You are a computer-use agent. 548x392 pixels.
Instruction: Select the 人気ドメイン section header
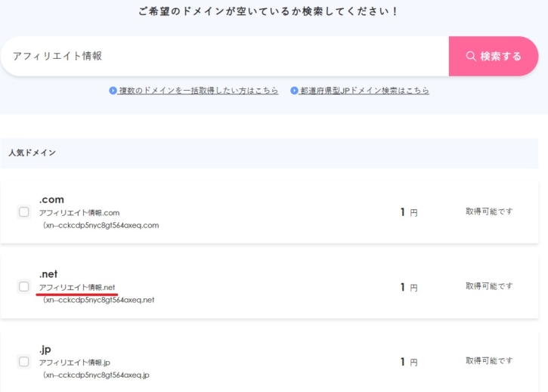pyautogui.click(x=269, y=153)
